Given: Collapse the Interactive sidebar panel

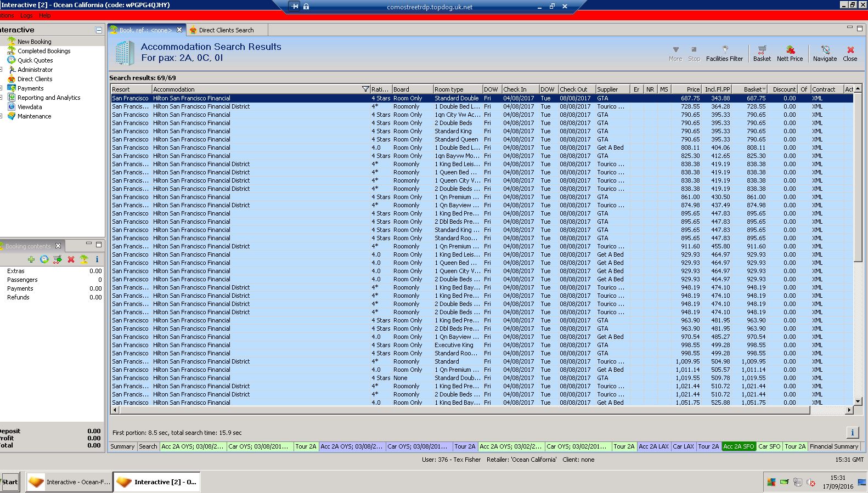Looking at the screenshot, I should [x=99, y=30].
